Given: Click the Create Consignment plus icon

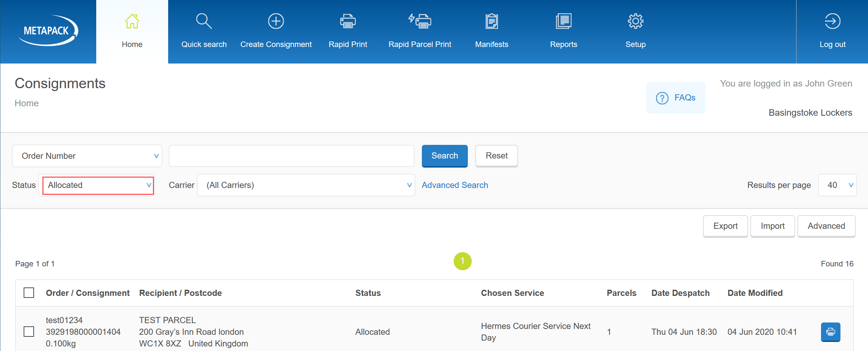Looking at the screenshot, I should click(276, 22).
